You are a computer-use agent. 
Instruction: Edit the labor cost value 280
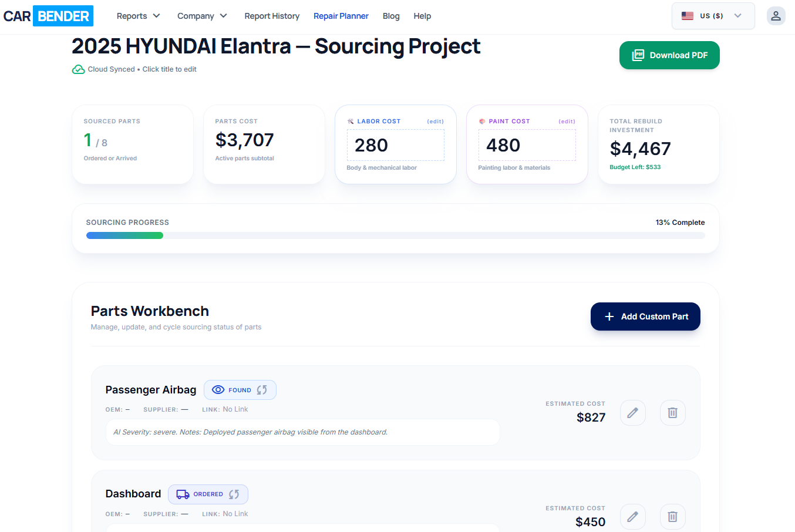click(396, 145)
